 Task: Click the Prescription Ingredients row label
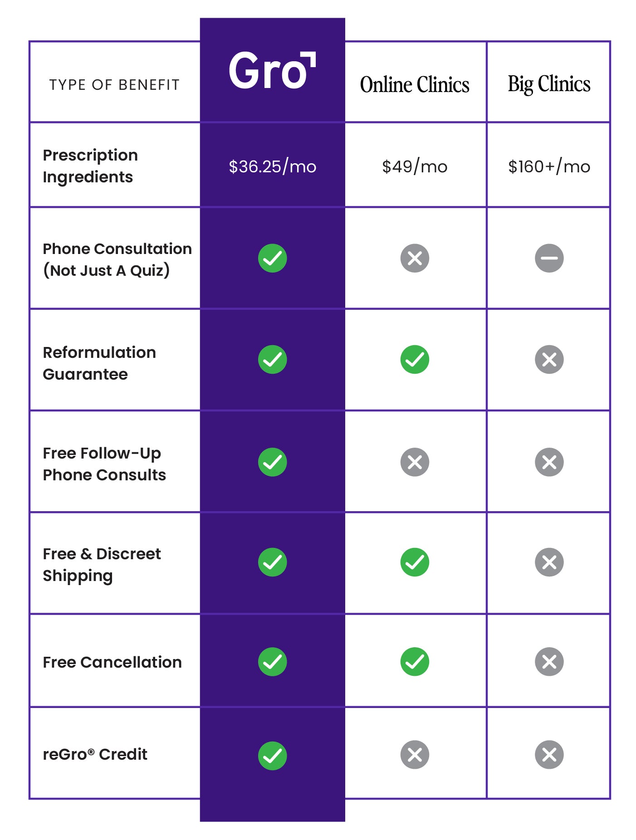[x=90, y=166]
